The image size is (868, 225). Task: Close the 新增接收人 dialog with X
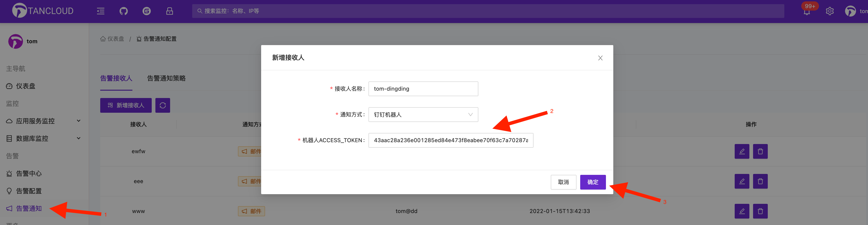600,58
